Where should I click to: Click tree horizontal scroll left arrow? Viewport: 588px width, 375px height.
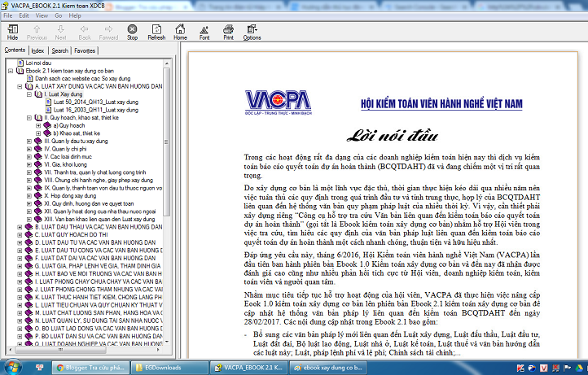point(10,350)
